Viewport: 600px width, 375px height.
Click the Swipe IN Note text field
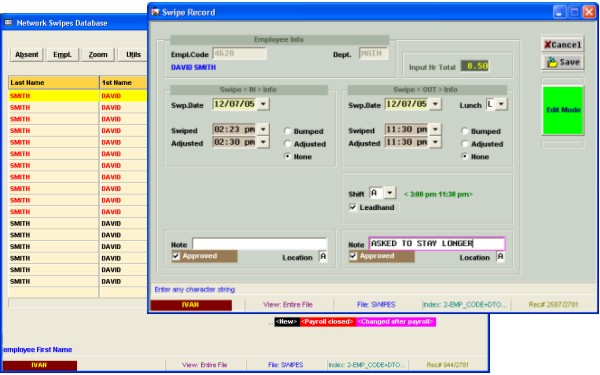(x=260, y=244)
